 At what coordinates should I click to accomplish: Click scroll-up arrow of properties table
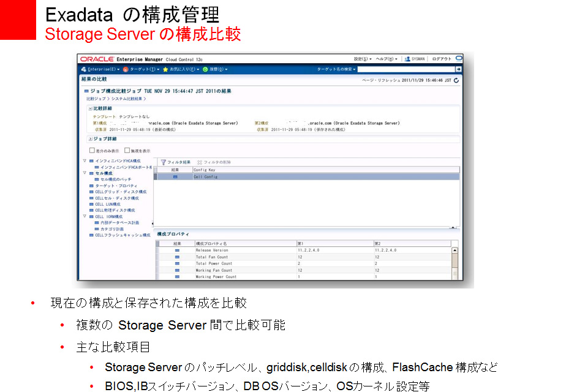[455, 250]
